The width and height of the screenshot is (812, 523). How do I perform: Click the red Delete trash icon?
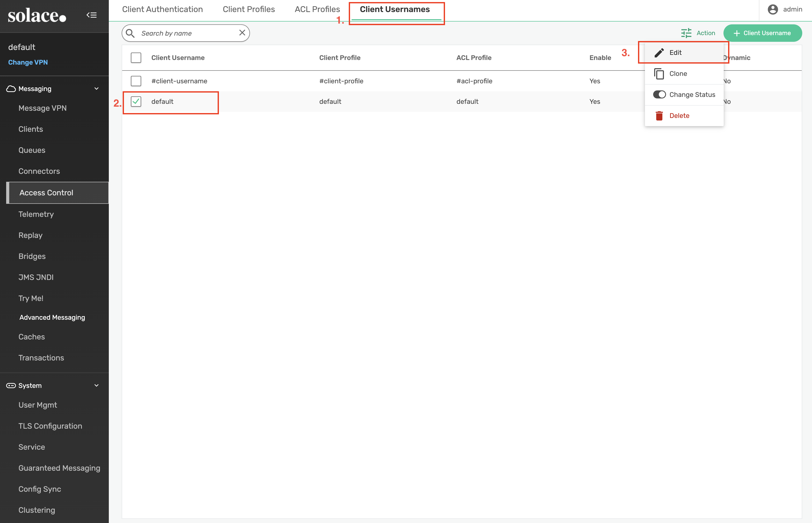[x=659, y=116]
